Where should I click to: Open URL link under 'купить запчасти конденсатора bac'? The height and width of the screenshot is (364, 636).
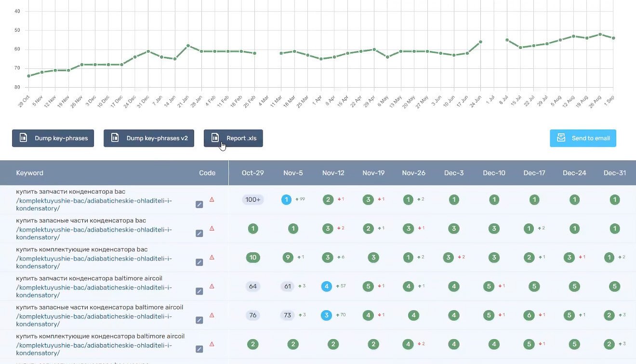pyautogui.click(x=94, y=204)
